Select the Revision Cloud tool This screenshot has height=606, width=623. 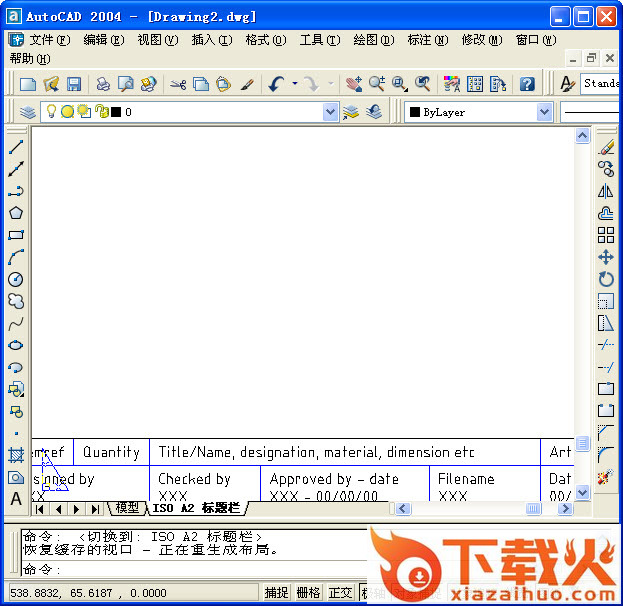point(16,301)
